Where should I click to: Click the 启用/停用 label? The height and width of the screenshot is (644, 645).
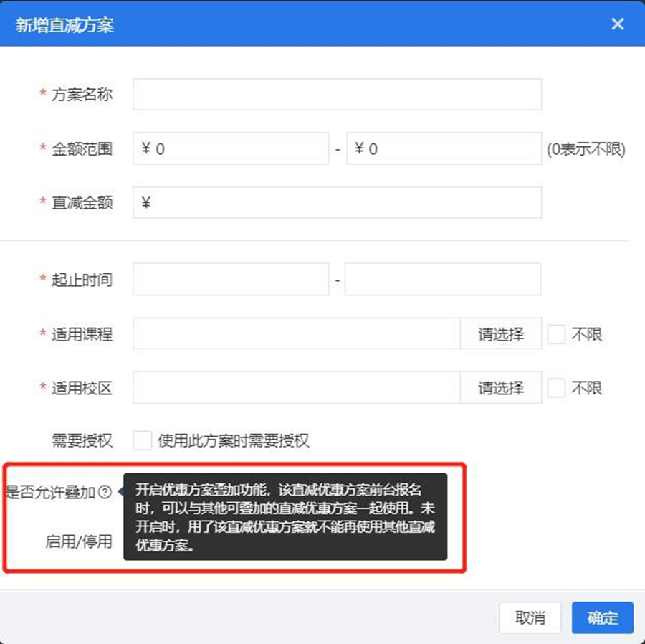pos(79,541)
